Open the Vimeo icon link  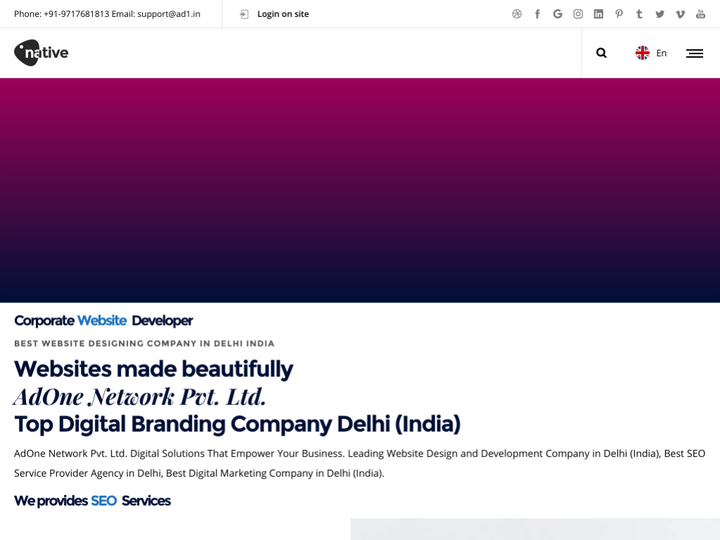coord(680,14)
